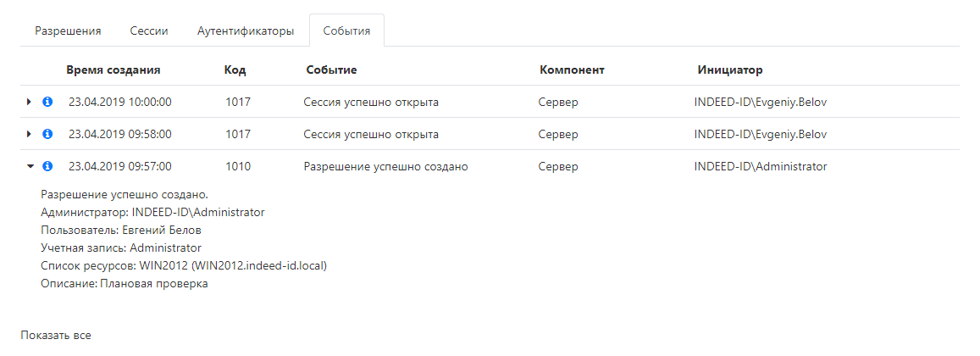Click the Разрешение успешно создано event cell
This screenshot has width=980, height=356.
[x=385, y=167]
